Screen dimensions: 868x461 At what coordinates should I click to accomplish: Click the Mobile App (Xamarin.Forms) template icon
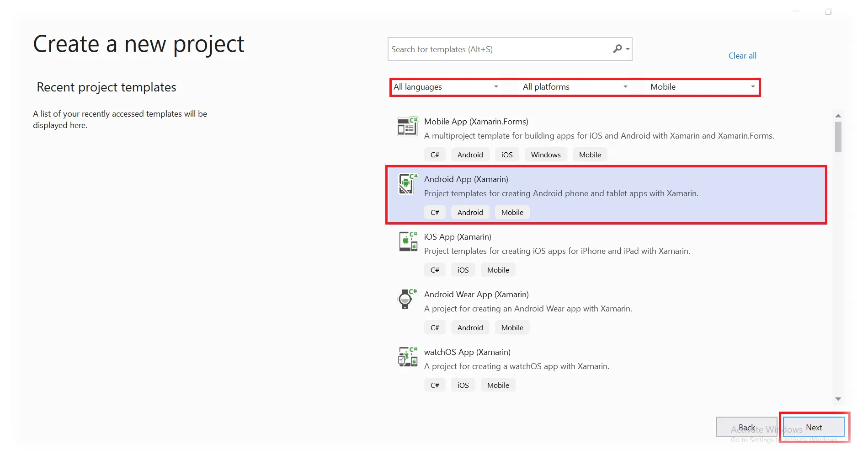click(x=407, y=127)
